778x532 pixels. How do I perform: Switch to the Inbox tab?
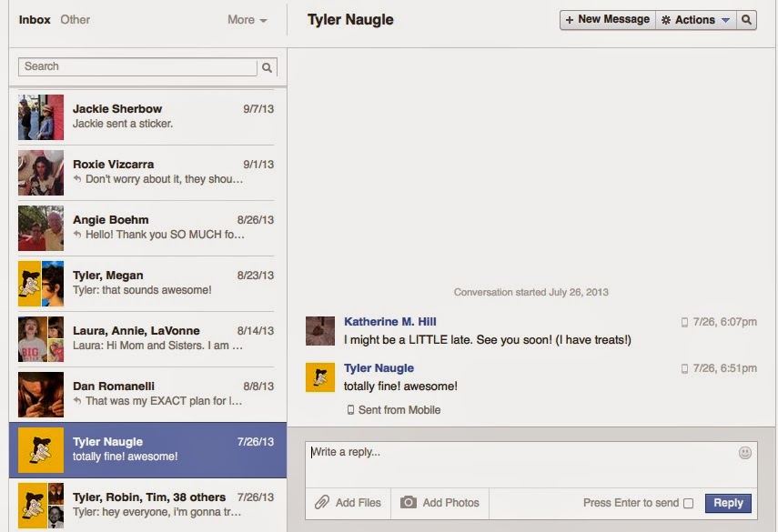(x=35, y=20)
